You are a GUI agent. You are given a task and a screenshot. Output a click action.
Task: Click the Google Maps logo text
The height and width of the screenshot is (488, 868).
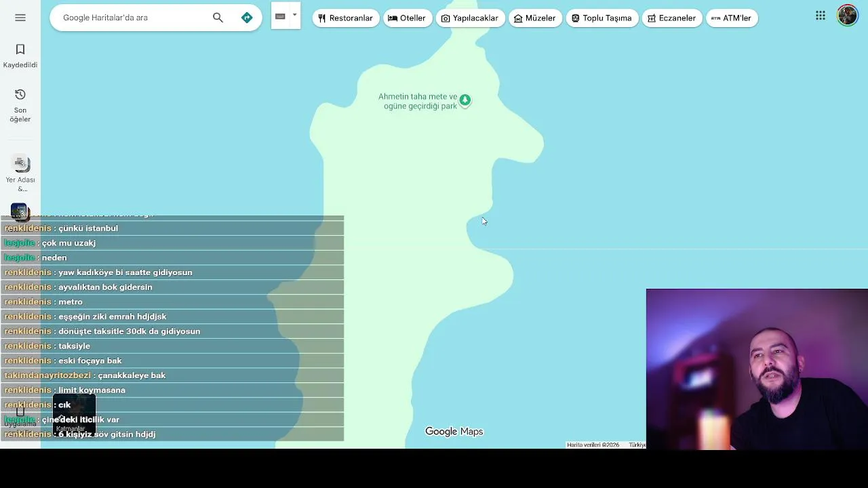tap(454, 432)
